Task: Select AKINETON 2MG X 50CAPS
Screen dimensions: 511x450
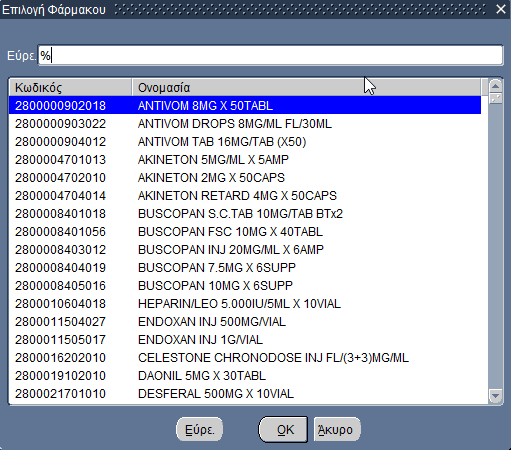Action: (245, 178)
